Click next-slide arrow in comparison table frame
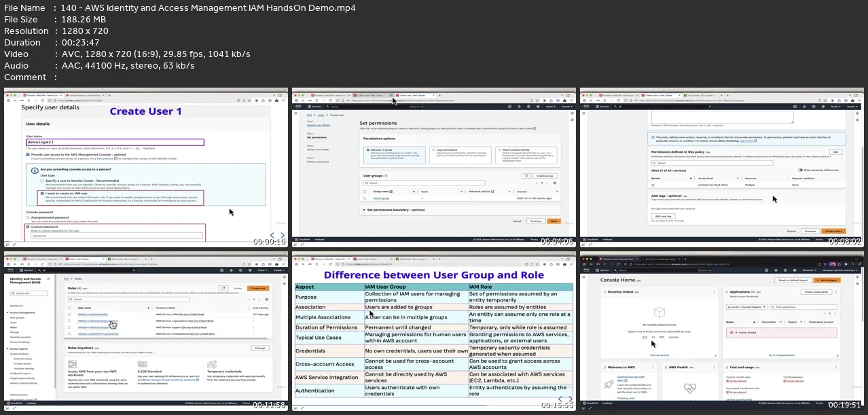Screen dimensions: 868x415 point(571,399)
